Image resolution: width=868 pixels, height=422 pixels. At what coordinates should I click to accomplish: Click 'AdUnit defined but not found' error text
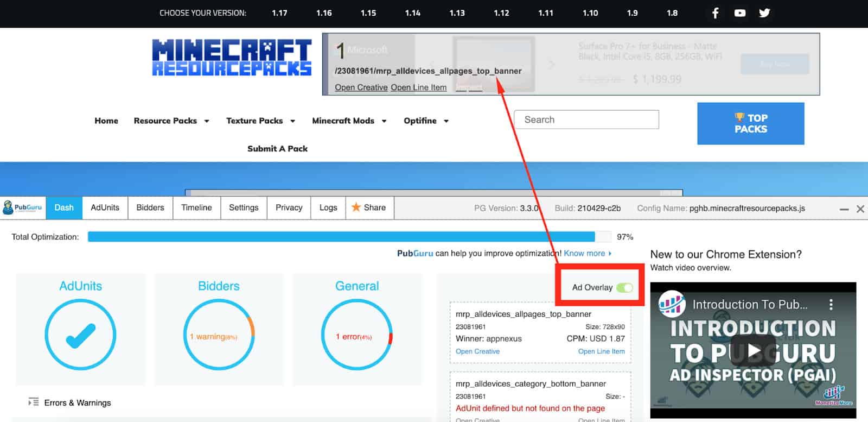click(530, 408)
